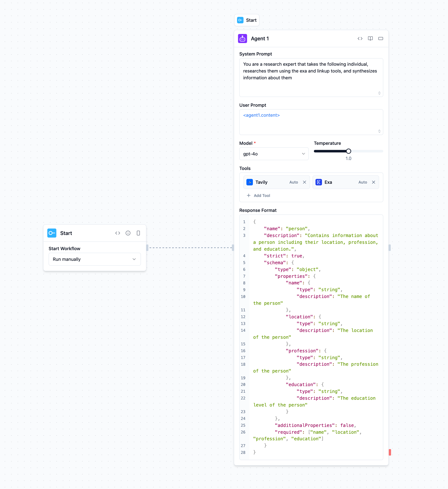Click the panel layout icon on Agent 1 header
Screen dimensions: 448x489
380,38
